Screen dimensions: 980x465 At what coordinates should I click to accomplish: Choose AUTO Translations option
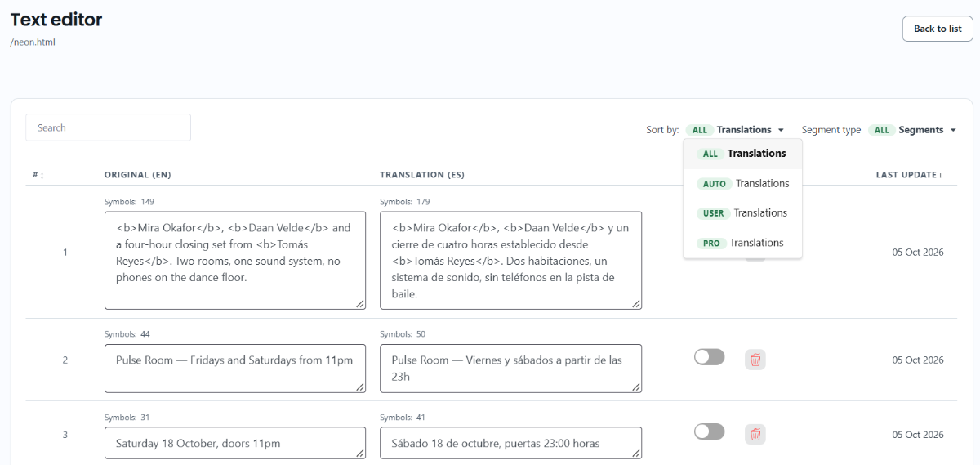743,184
